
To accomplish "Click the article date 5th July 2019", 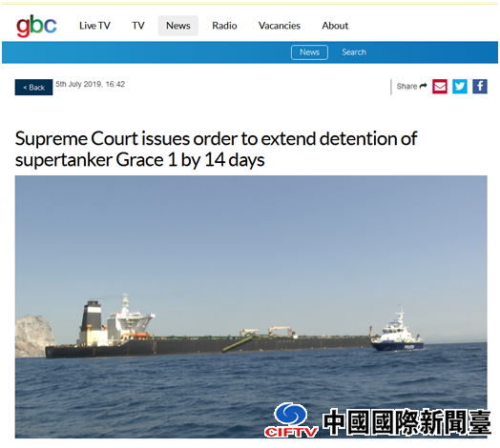I will [x=91, y=84].
